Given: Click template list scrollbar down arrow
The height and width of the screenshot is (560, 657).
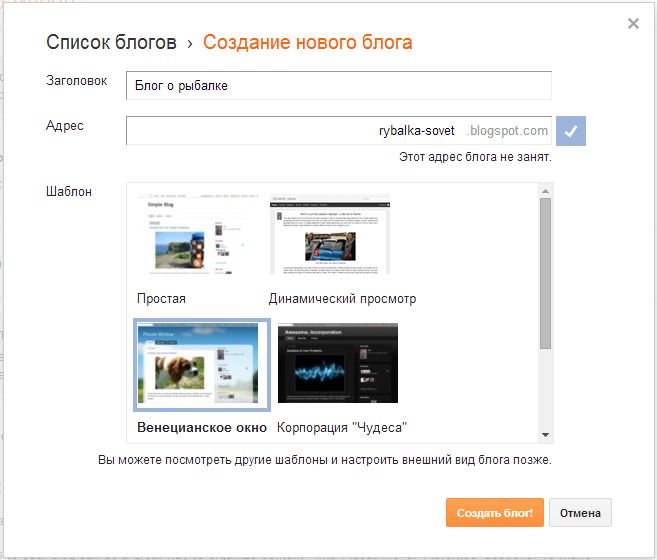Looking at the screenshot, I should coord(545,435).
